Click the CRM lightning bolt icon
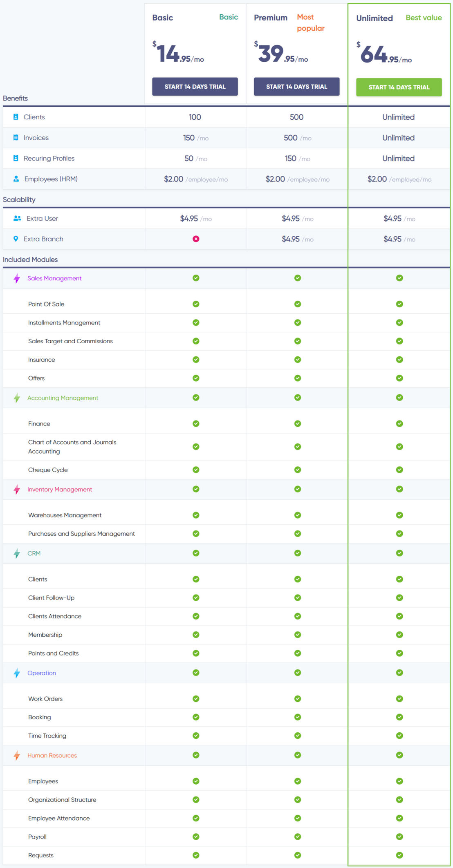453x868 pixels. (17, 554)
